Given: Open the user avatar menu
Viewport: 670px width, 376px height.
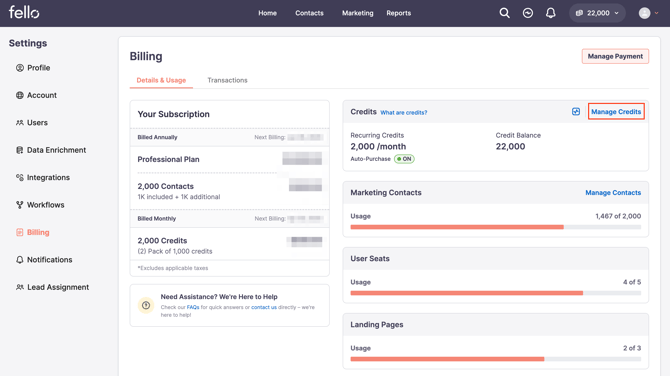Looking at the screenshot, I should point(648,13).
